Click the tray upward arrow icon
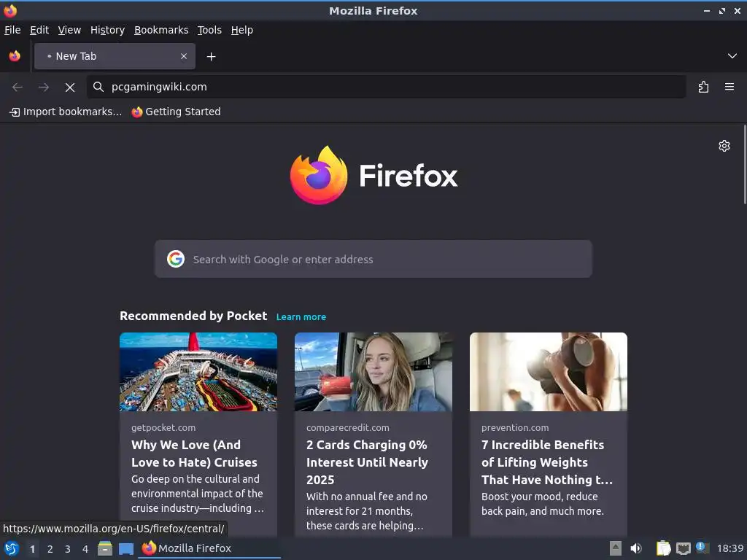Screen dimensions: 747x560 (x=616, y=548)
